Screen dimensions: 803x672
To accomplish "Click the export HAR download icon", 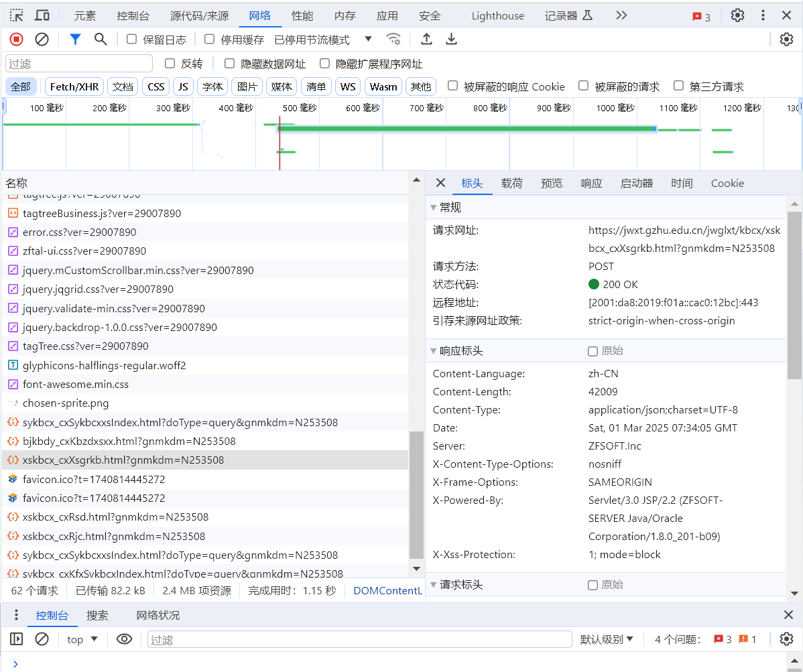I will tap(451, 40).
